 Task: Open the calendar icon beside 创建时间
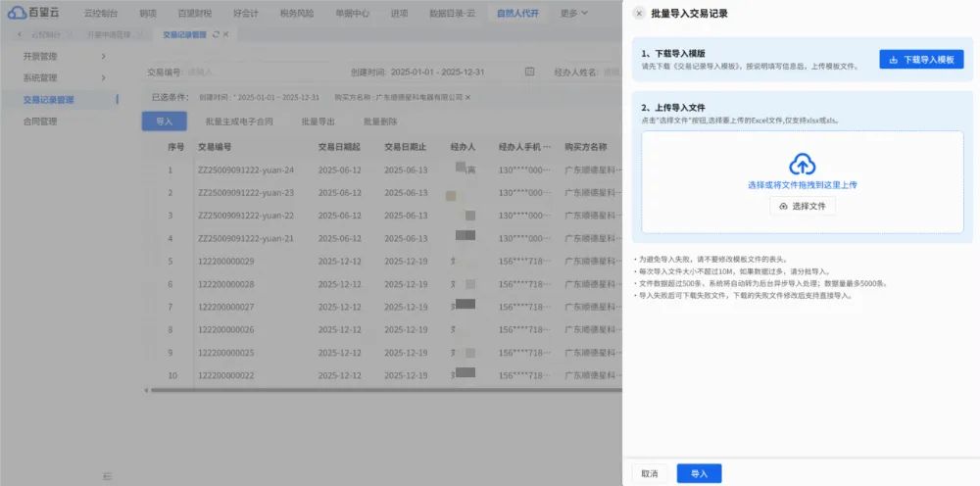tap(530, 72)
